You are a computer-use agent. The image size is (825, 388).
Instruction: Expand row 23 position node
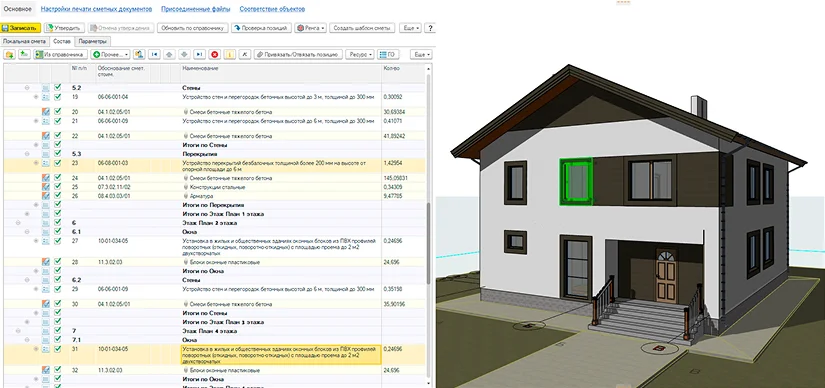36,163
